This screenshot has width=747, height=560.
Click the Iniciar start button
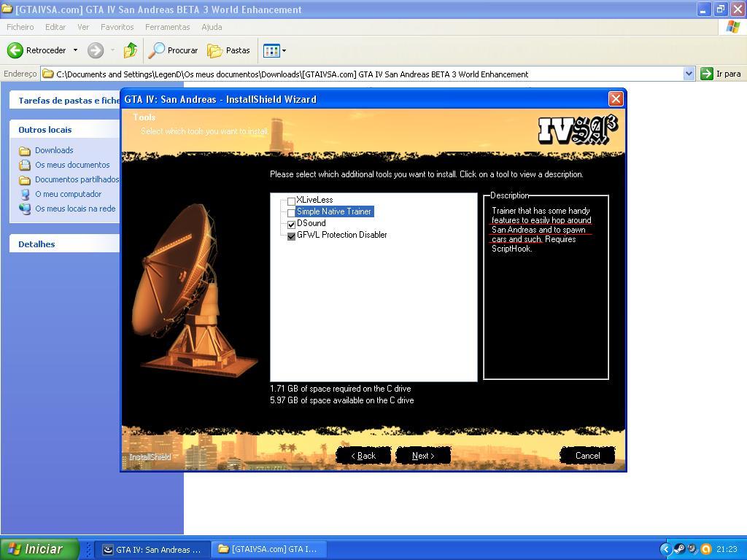(39, 549)
